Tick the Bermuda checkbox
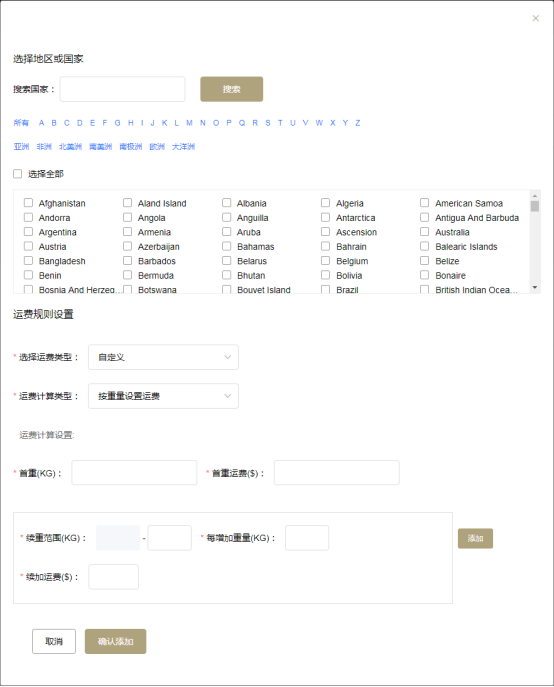 click(x=128, y=275)
